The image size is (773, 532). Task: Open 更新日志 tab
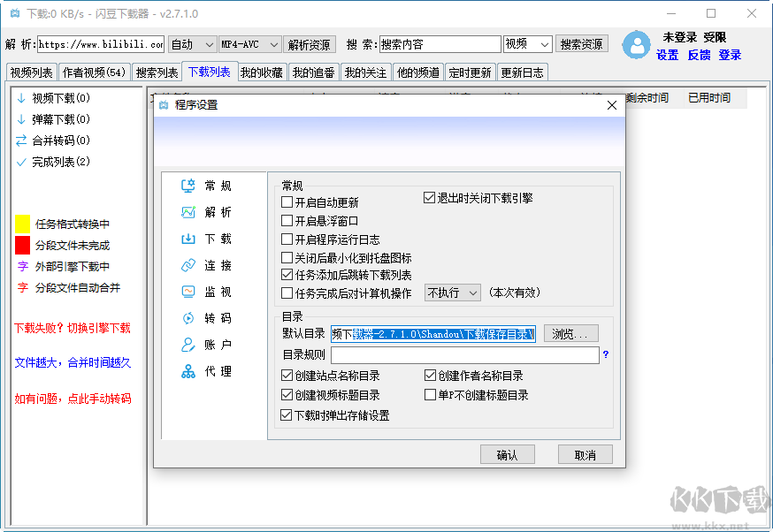(522, 72)
